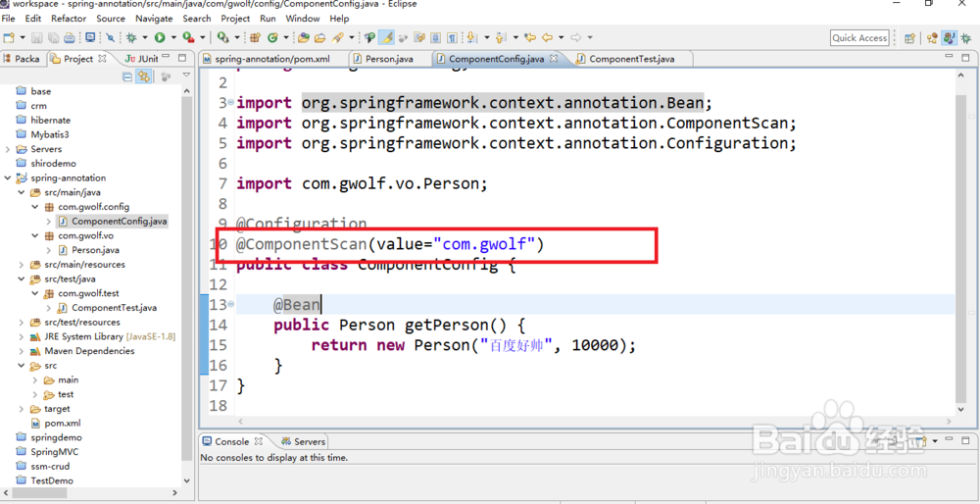The height and width of the screenshot is (504, 980).
Task: Switch to Java perspective icon
Action: (950, 38)
